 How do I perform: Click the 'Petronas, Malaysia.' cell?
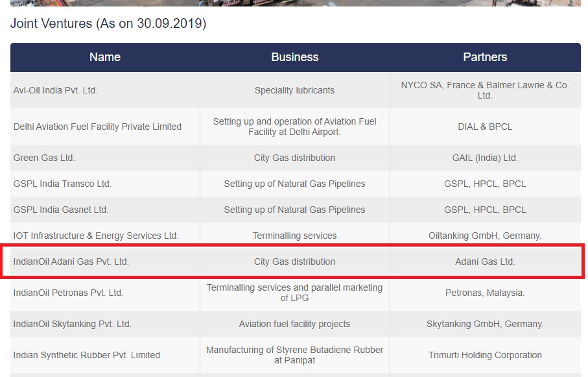(x=486, y=293)
